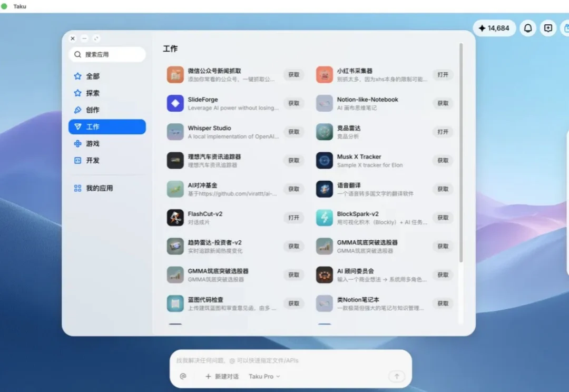The height and width of the screenshot is (392, 569).
Task: Open the notification bell icon
Action: pyautogui.click(x=527, y=28)
